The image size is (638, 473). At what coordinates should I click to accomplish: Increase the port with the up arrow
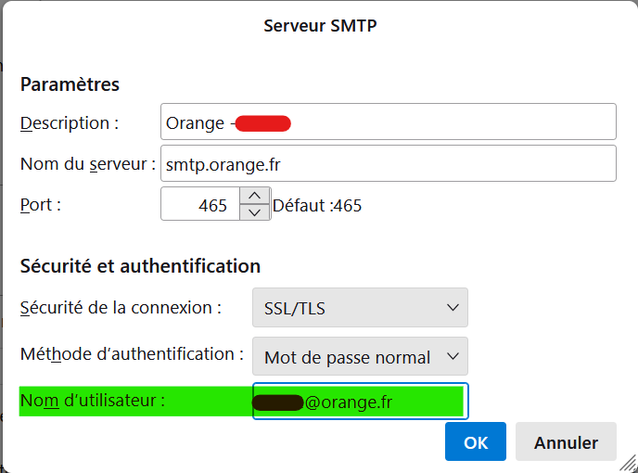[x=255, y=197]
